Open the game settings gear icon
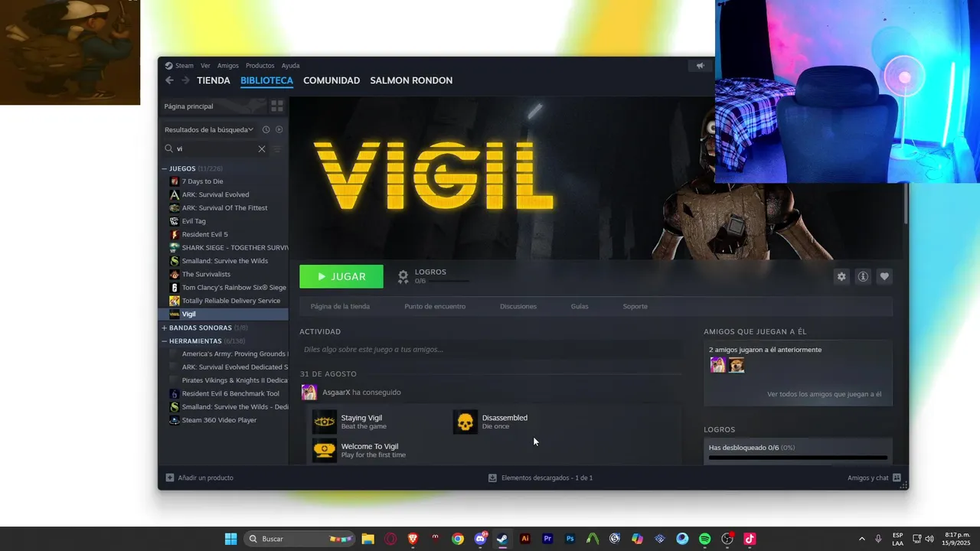980x551 pixels. point(841,277)
